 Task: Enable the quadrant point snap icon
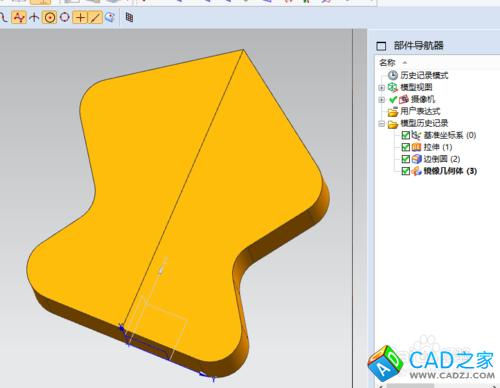[x=65, y=17]
